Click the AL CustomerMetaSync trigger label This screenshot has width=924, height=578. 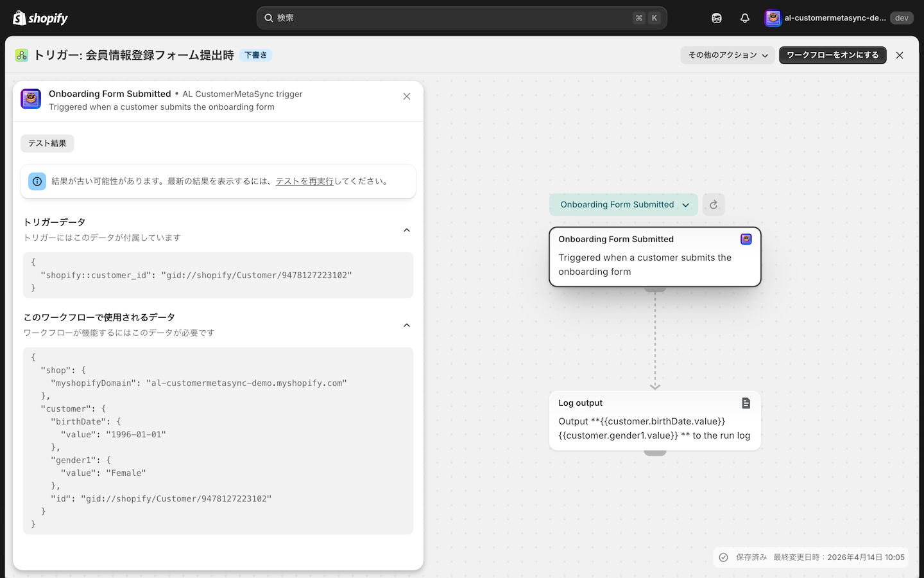click(x=243, y=94)
